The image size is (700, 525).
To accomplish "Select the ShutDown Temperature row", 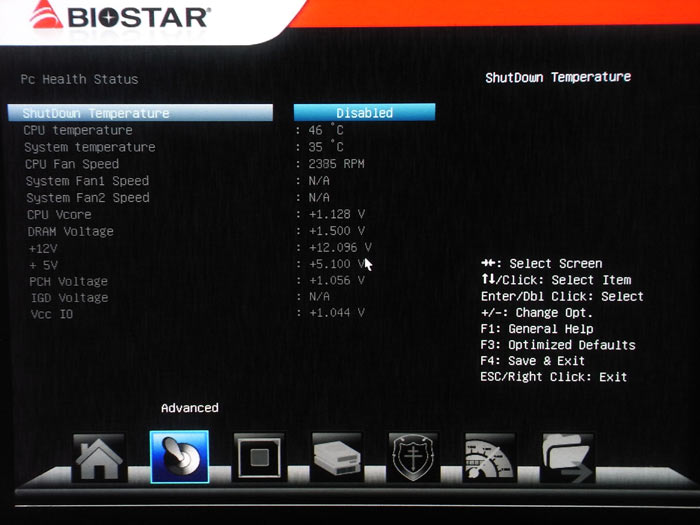I will (140, 113).
